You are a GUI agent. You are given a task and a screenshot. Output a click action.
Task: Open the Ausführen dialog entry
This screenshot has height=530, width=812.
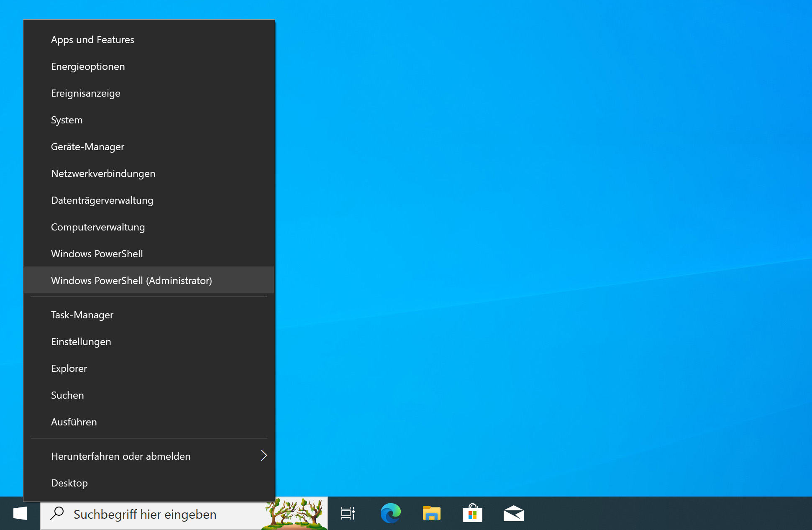coord(149,422)
